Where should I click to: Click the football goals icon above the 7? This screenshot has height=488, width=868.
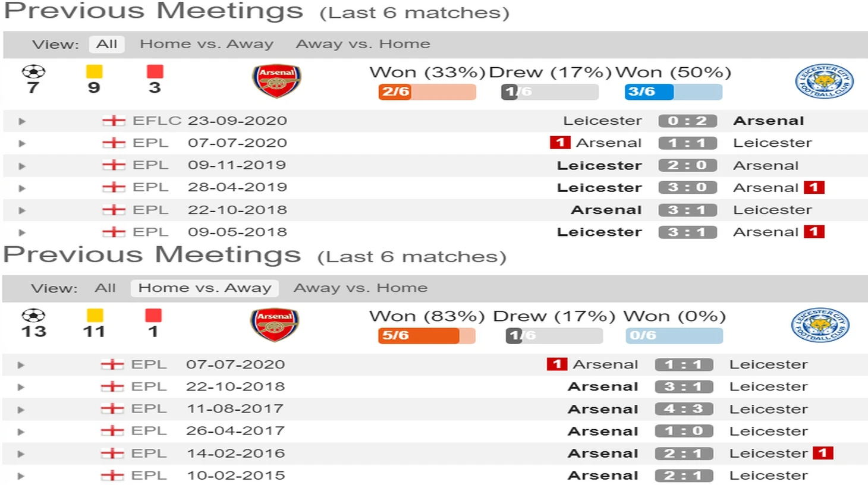tap(33, 72)
